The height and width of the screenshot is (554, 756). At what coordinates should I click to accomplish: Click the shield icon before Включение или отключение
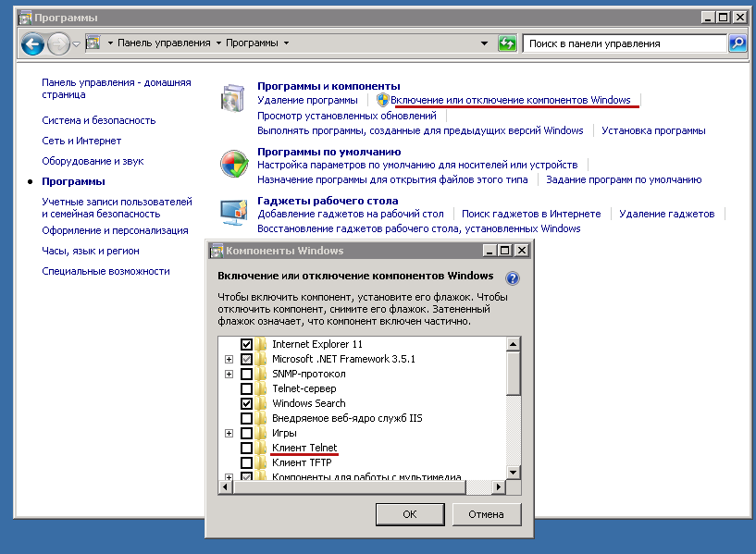point(383,100)
